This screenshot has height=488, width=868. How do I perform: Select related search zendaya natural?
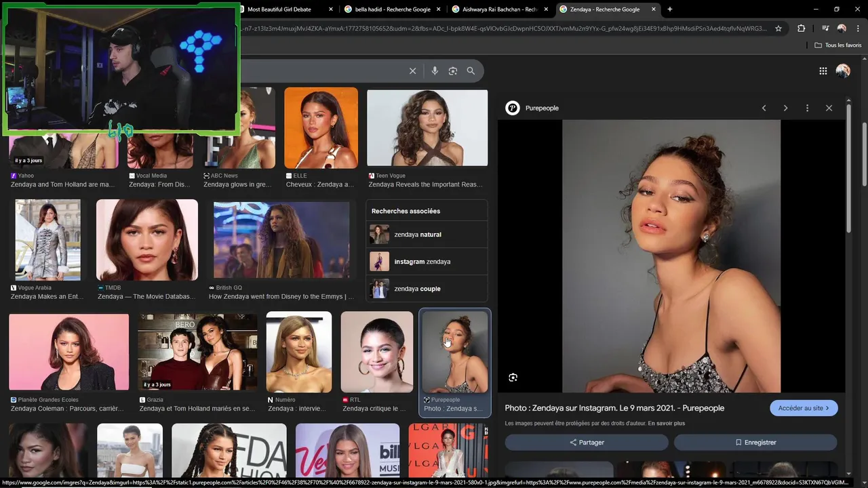[x=427, y=235]
